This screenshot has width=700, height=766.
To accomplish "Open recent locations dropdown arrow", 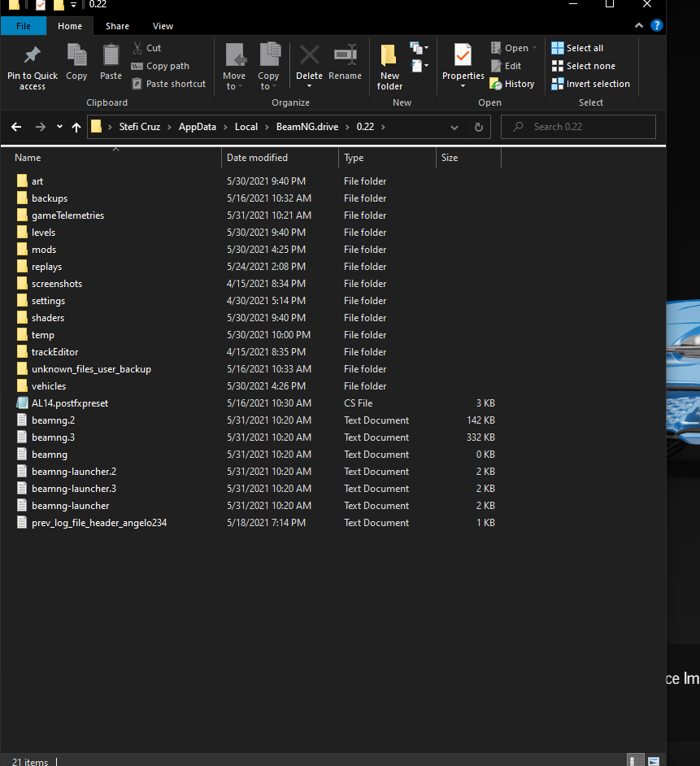I will coord(59,127).
